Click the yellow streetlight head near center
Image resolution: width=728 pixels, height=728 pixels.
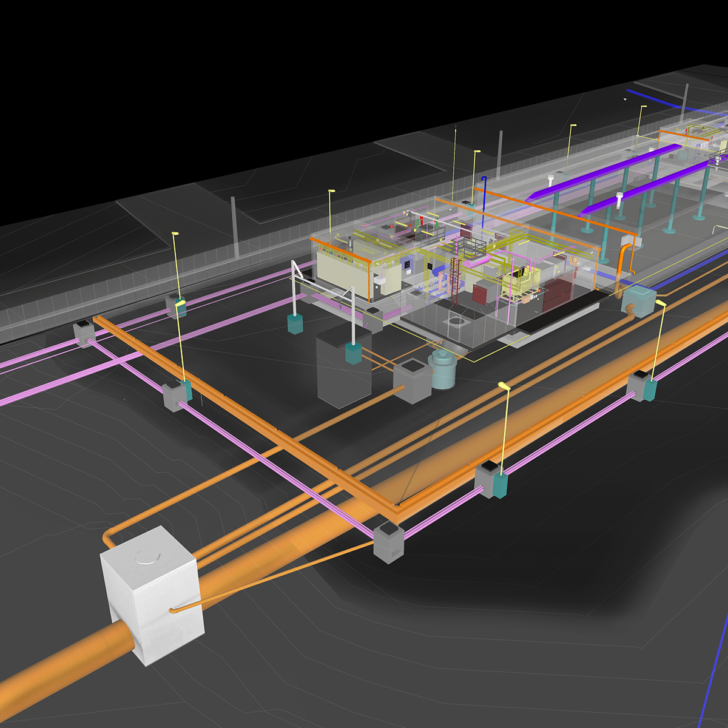click(504, 385)
